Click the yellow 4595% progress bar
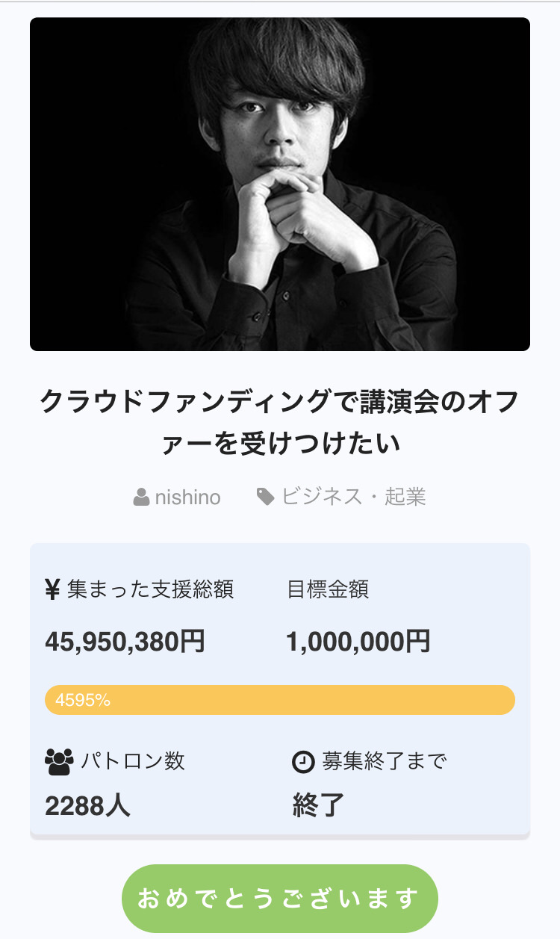Viewport: 560px width, 939px height. coord(280,700)
